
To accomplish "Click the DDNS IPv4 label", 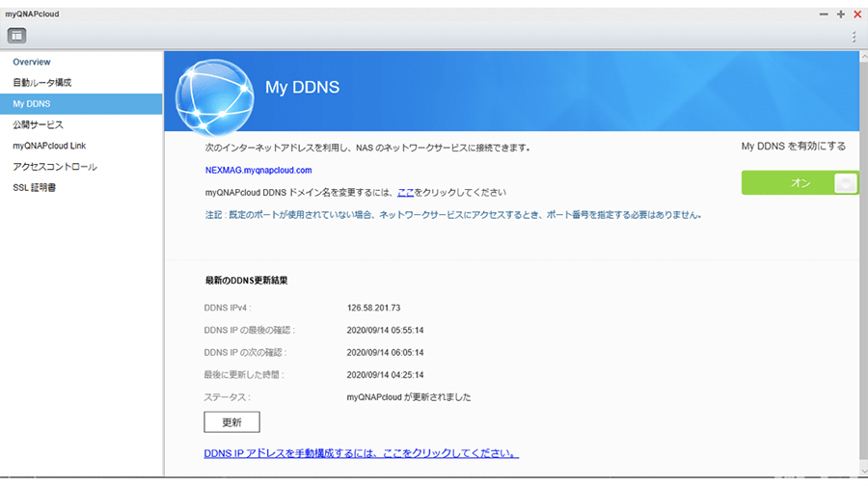I will point(227,308).
